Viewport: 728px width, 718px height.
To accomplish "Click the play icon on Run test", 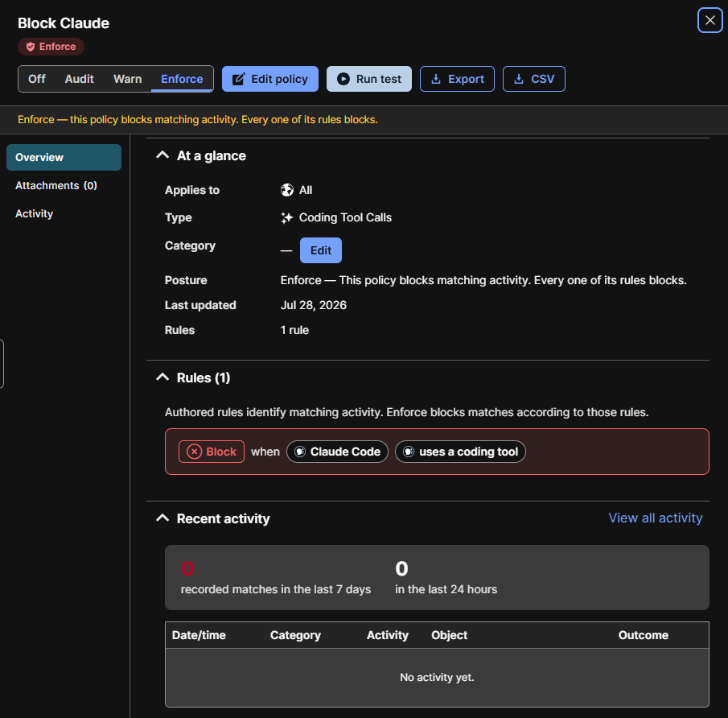I will click(x=343, y=79).
